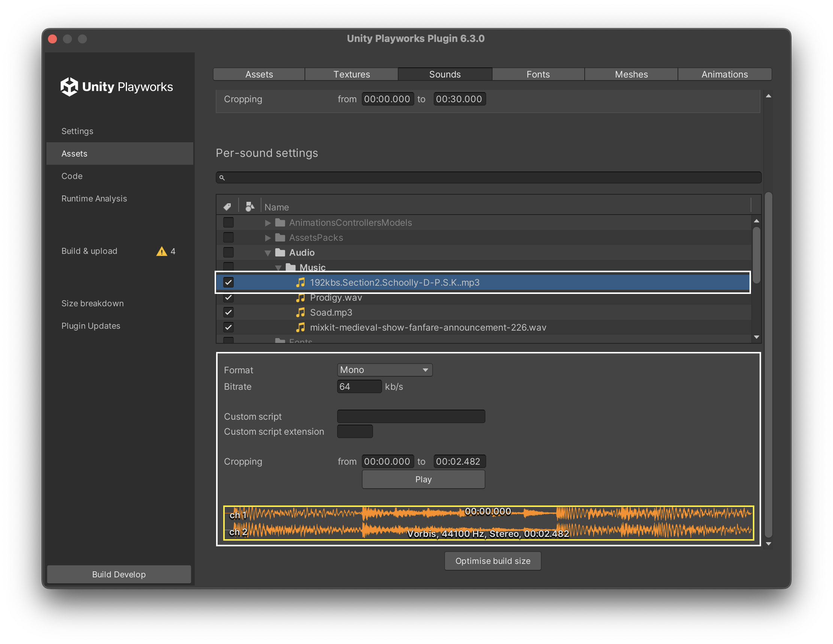Image resolution: width=833 pixels, height=644 pixels.
Task: Click the Custom script input field
Action: click(411, 416)
